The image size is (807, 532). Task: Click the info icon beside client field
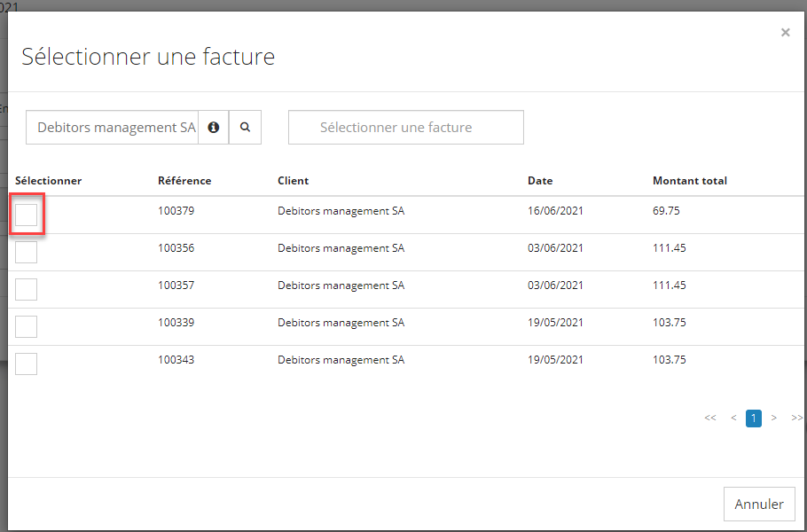pos(213,128)
